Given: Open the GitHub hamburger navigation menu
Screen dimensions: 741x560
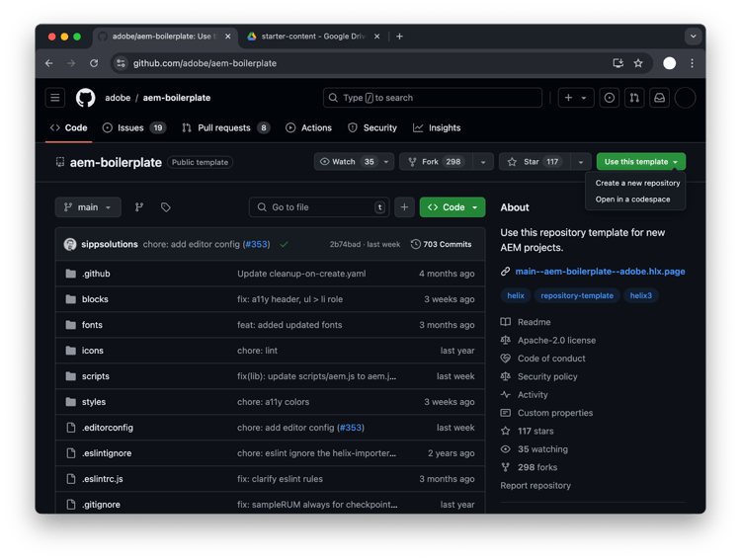Looking at the screenshot, I should click(x=54, y=98).
